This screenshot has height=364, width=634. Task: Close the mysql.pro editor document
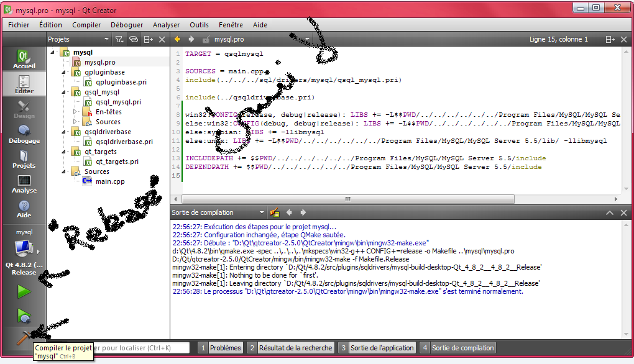[x=623, y=39]
